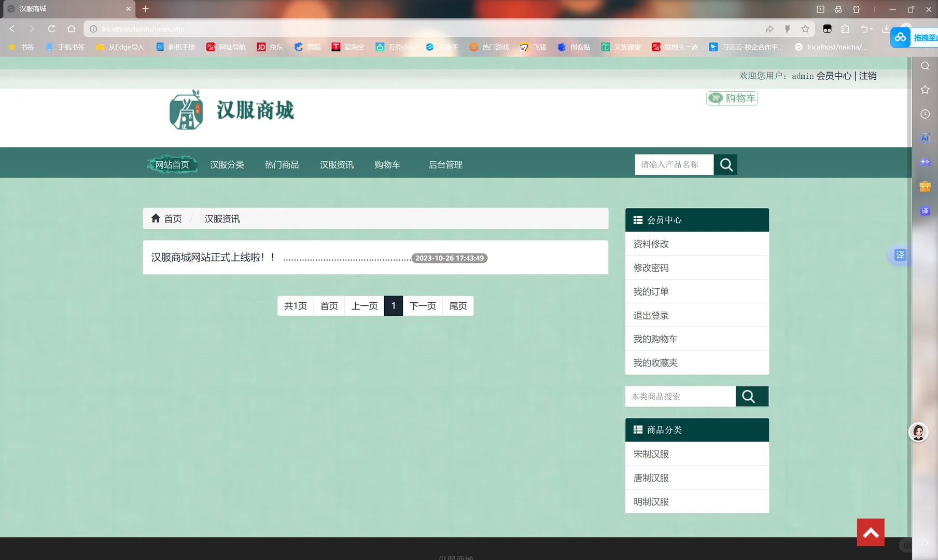The width and height of the screenshot is (938, 560).
Task: Open the sidebar games controller icon
Action: (x=925, y=162)
